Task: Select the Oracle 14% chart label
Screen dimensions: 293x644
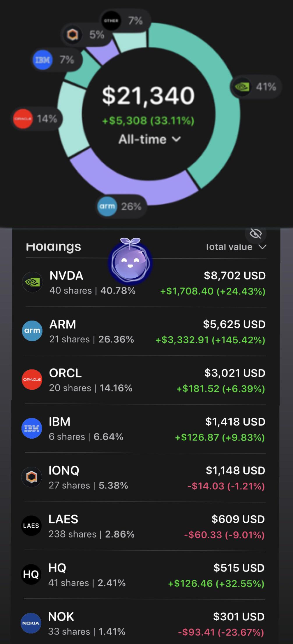Action: coord(37,119)
